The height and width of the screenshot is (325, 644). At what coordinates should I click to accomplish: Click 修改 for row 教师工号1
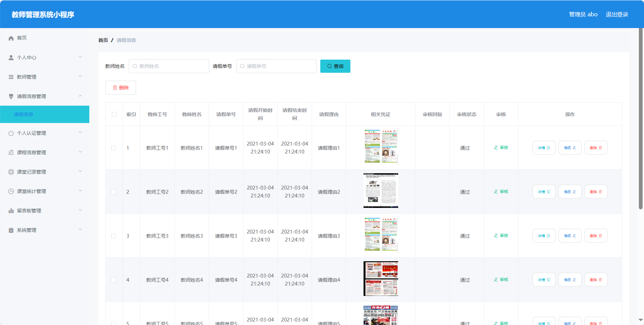pos(570,148)
